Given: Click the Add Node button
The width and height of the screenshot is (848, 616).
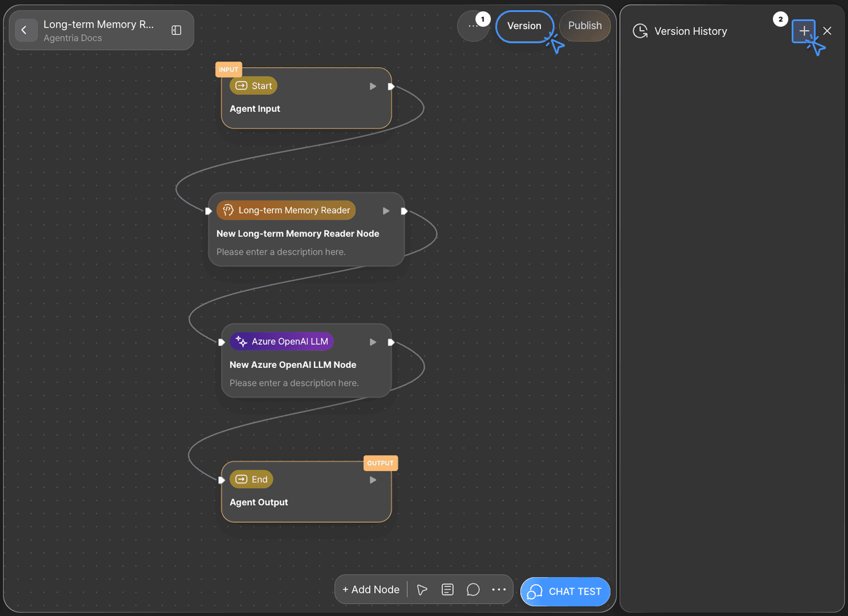Looking at the screenshot, I should click(371, 590).
